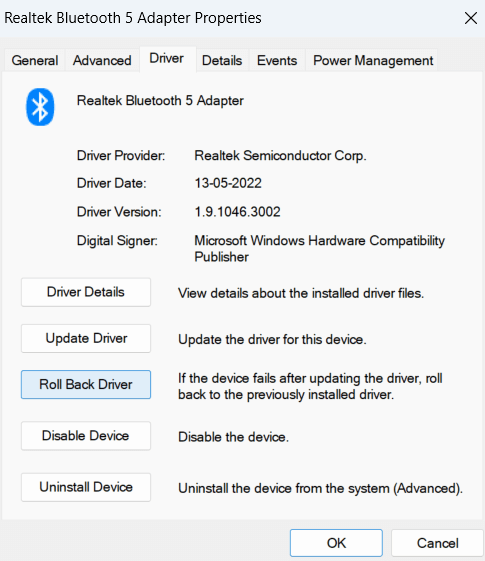Click the Bluetooth device icon
This screenshot has height=561, width=485.
click(40, 107)
